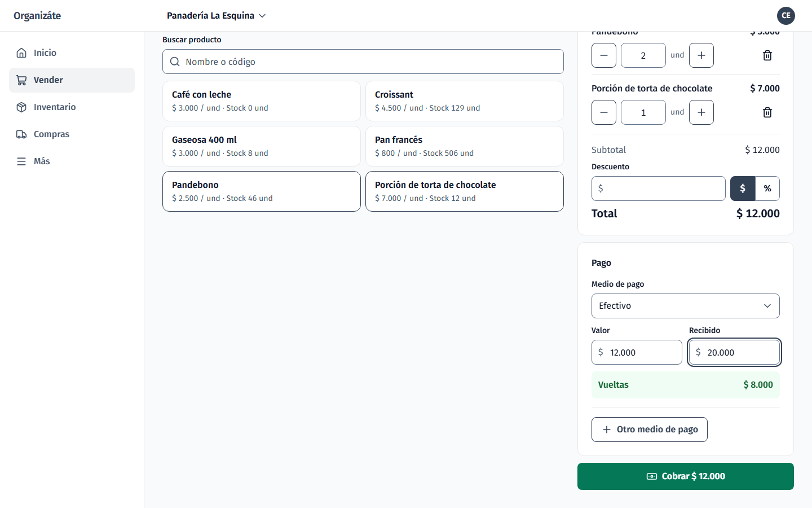Add another Pandebono from product list

coord(262,191)
